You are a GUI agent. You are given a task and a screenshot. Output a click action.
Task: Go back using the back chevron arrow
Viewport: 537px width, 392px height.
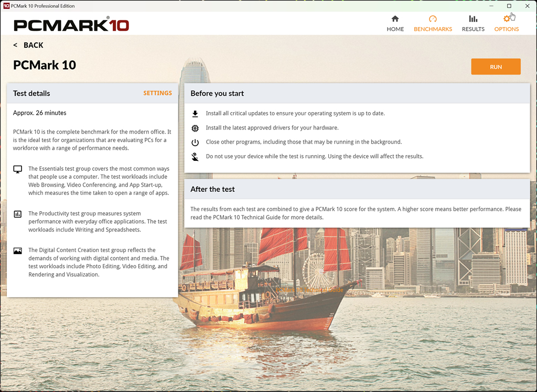[15, 45]
